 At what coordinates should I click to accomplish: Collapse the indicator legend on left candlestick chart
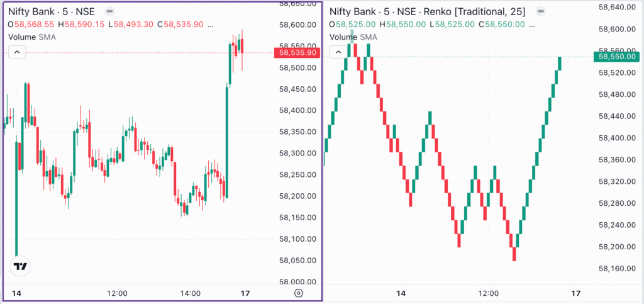tap(17, 52)
